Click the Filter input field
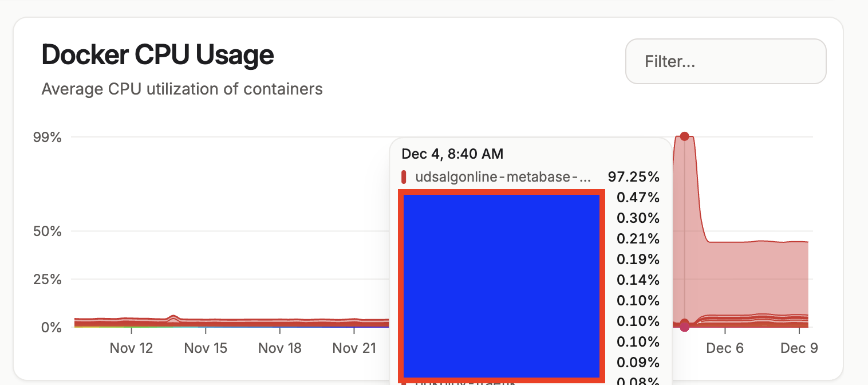 pos(725,61)
